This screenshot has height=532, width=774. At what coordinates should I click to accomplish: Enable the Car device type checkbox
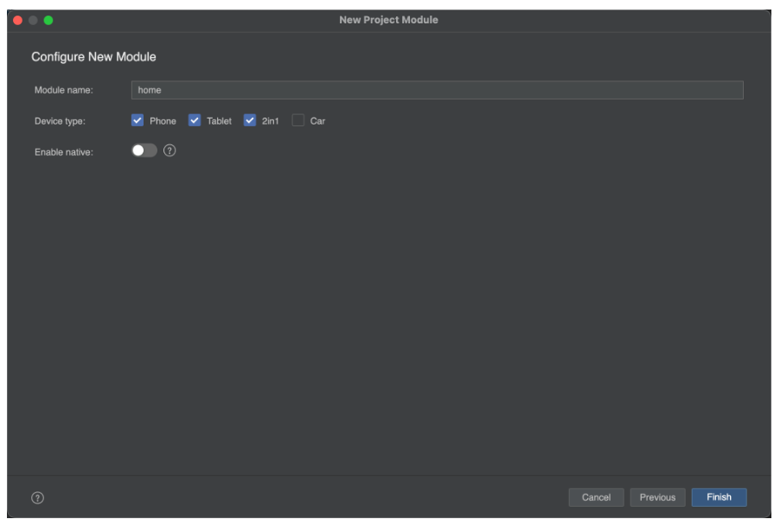click(x=298, y=121)
